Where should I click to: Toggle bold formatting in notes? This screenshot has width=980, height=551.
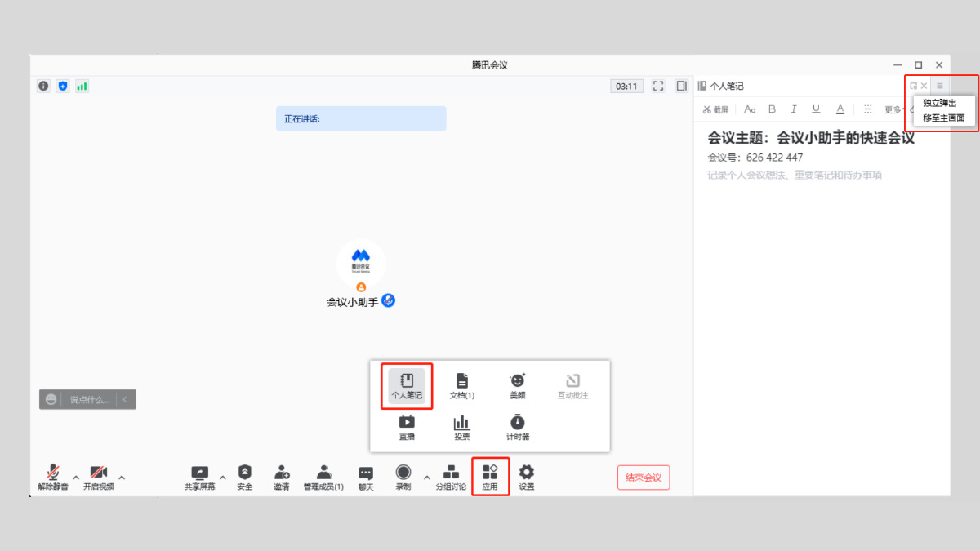click(x=773, y=109)
